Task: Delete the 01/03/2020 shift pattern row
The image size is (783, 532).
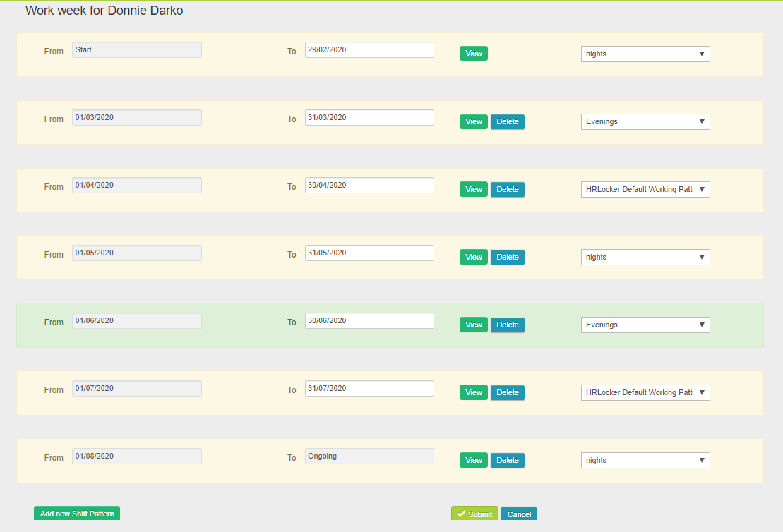Action: pos(507,121)
